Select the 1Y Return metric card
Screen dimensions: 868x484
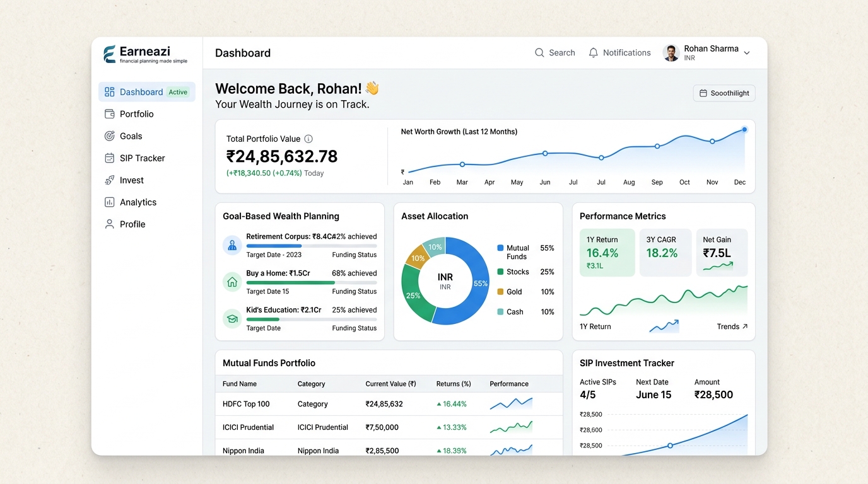(x=607, y=253)
